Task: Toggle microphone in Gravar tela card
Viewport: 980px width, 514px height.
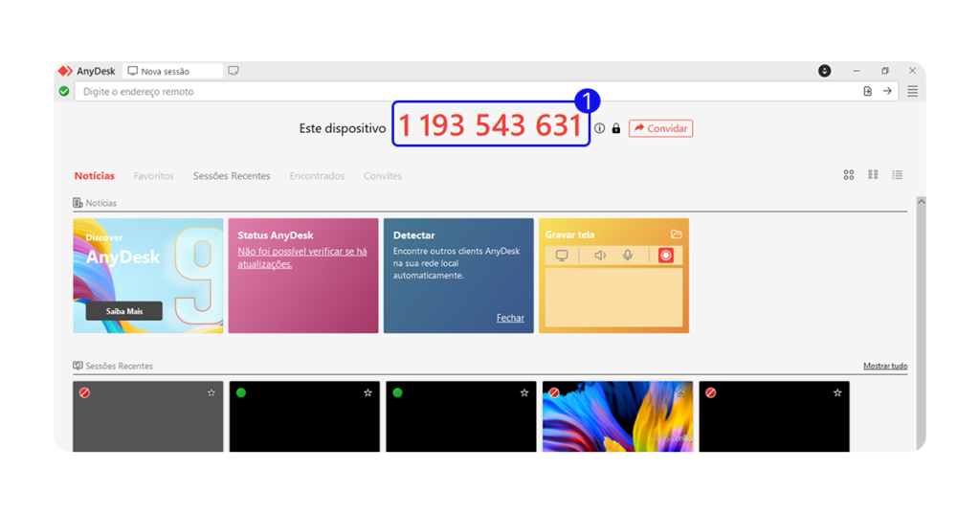Action: (628, 256)
